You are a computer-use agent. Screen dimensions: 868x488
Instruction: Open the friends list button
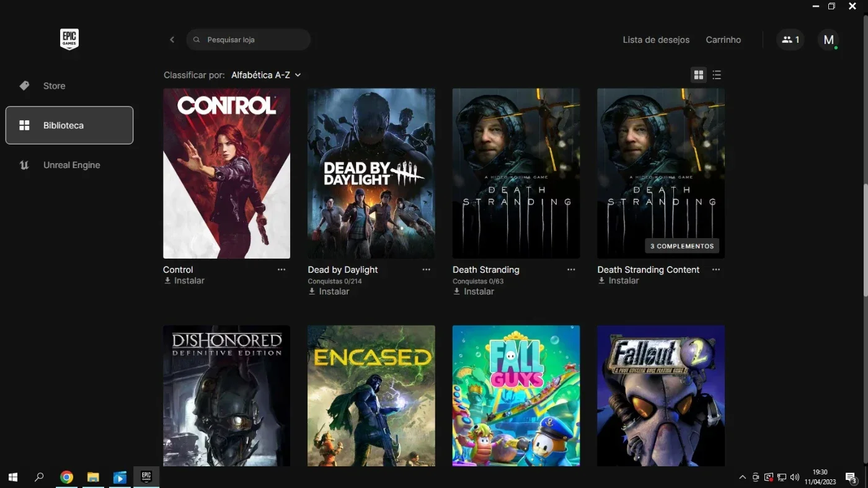pyautogui.click(x=790, y=40)
